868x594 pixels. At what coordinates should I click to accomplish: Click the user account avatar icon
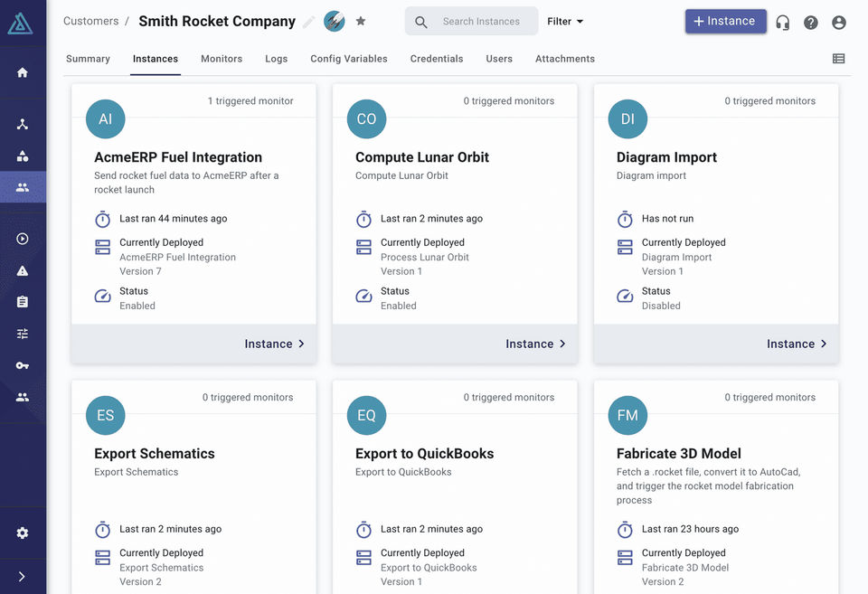click(x=839, y=22)
